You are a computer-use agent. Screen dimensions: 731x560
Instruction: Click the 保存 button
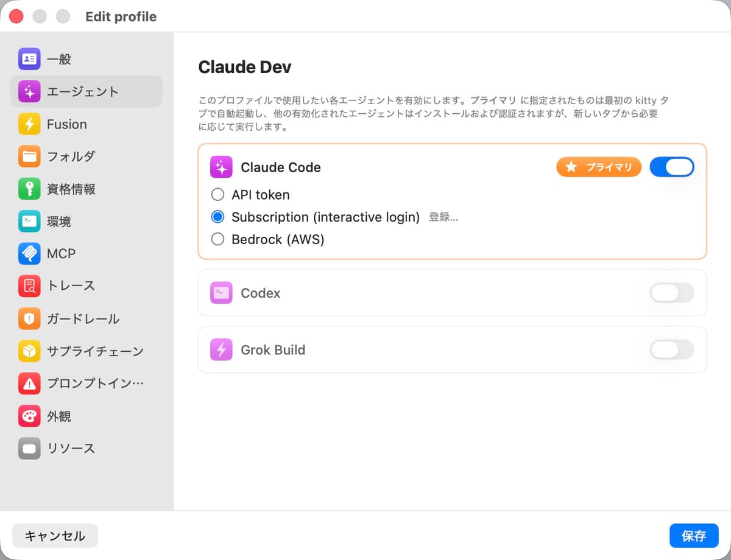(x=694, y=536)
